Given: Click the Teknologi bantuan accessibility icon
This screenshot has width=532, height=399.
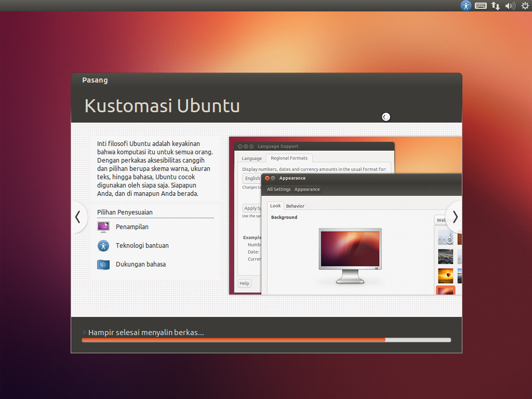Looking at the screenshot, I should tap(103, 245).
